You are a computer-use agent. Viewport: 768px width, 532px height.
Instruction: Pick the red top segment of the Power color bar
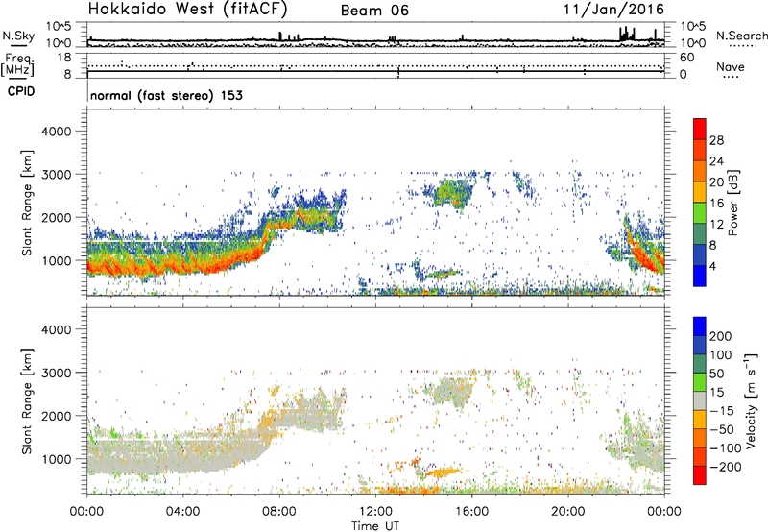click(x=700, y=130)
